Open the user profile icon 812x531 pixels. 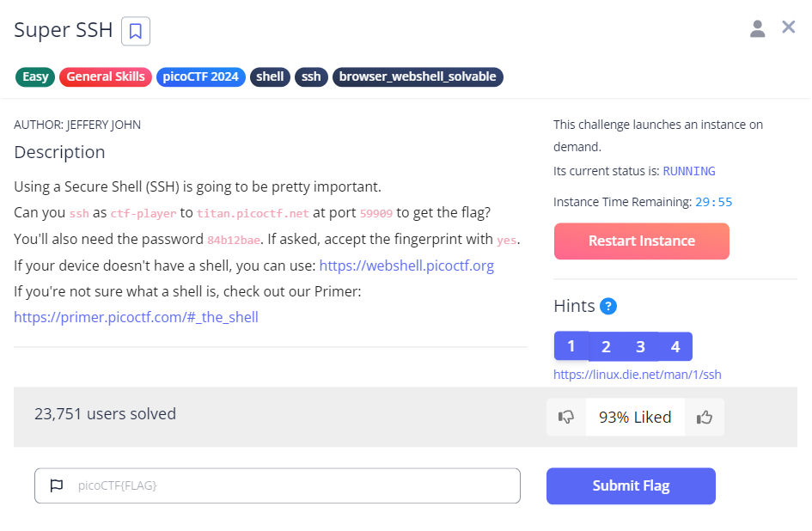(x=757, y=28)
